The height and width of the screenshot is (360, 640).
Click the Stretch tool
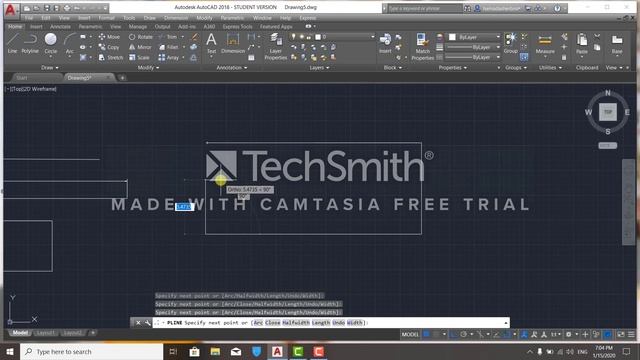coord(111,58)
